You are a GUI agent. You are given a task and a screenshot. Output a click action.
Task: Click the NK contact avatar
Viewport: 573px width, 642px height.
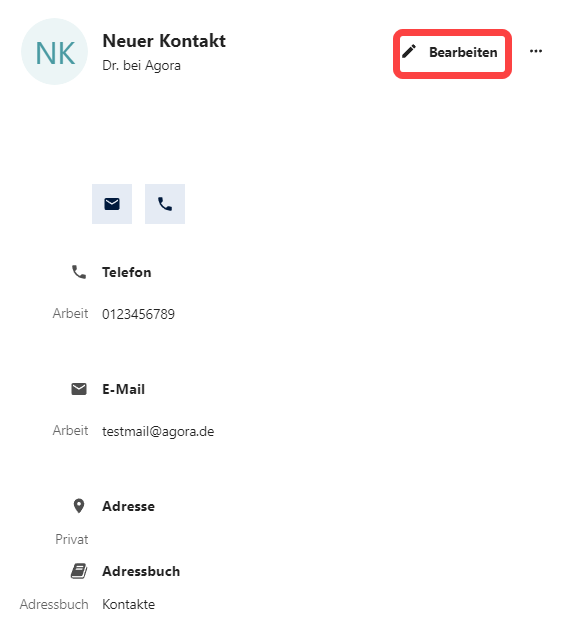pos(54,52)
